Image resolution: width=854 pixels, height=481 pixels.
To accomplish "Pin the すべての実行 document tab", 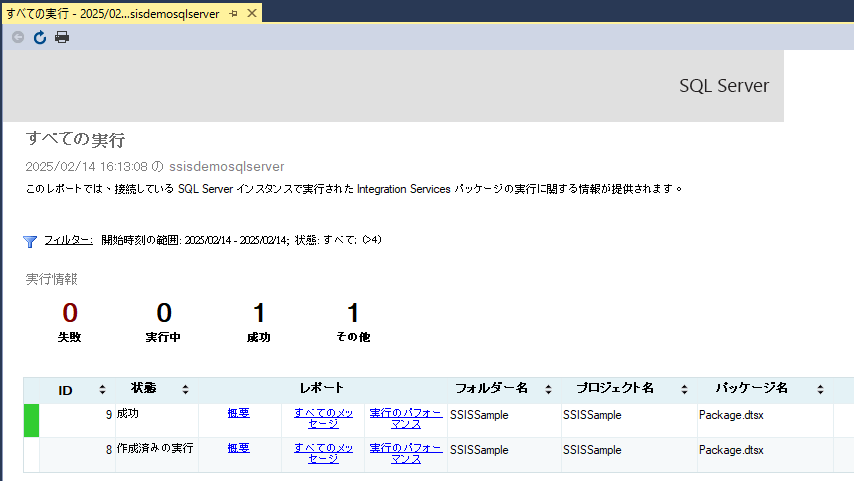I will pyautogui.click(x=234, y=14).
